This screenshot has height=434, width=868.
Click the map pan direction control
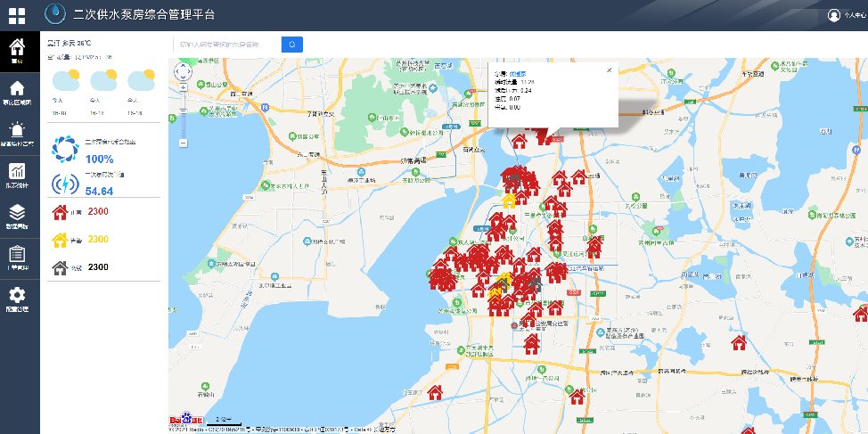click(x=183, y=71)
